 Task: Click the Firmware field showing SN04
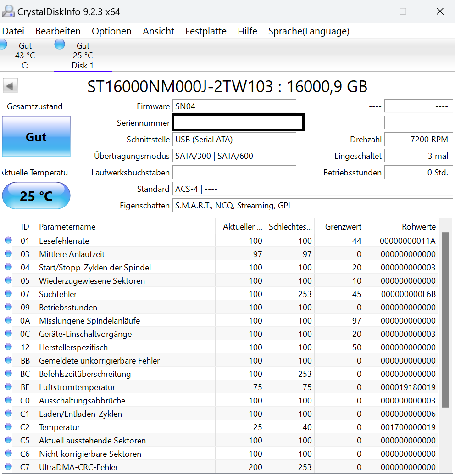coord(234,106)
